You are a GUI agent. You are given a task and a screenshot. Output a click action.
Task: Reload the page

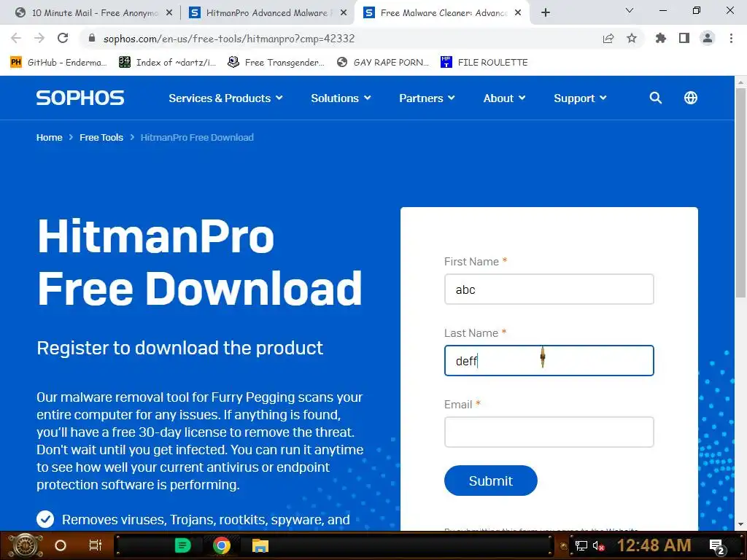63,38
